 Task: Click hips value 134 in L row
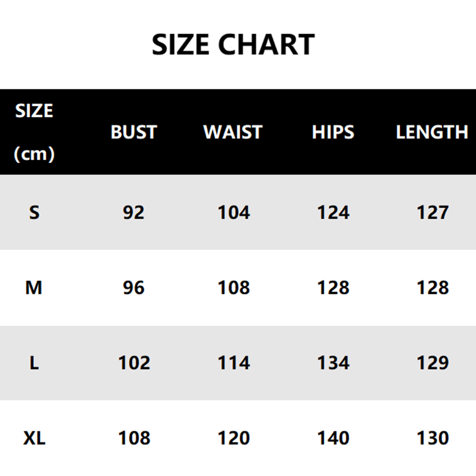(x=333, y=363)
